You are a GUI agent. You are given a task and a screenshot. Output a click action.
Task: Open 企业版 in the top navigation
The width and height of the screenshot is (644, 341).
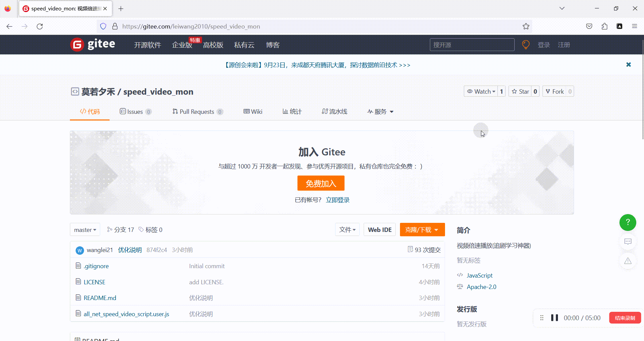coord(182,45)
